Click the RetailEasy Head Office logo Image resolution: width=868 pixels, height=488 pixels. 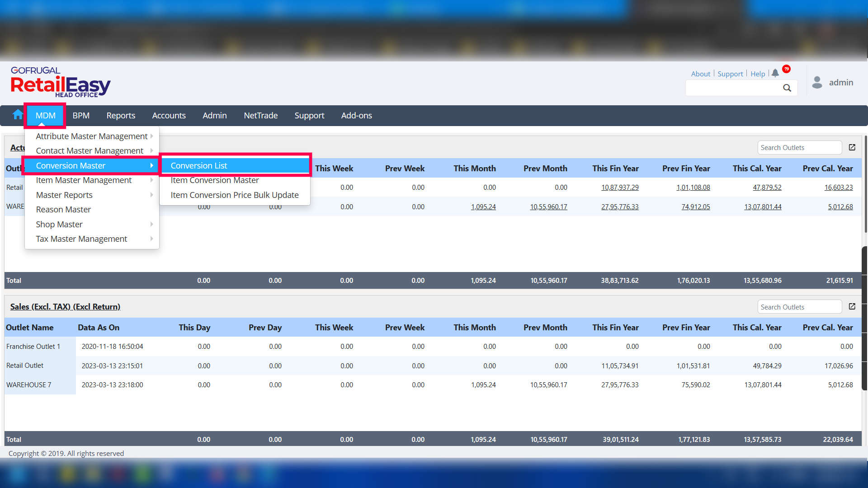[61, 82]
